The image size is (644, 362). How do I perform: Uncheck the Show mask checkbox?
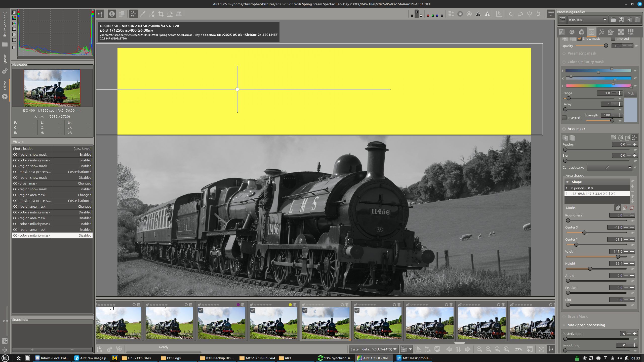(x=580, y=39)
